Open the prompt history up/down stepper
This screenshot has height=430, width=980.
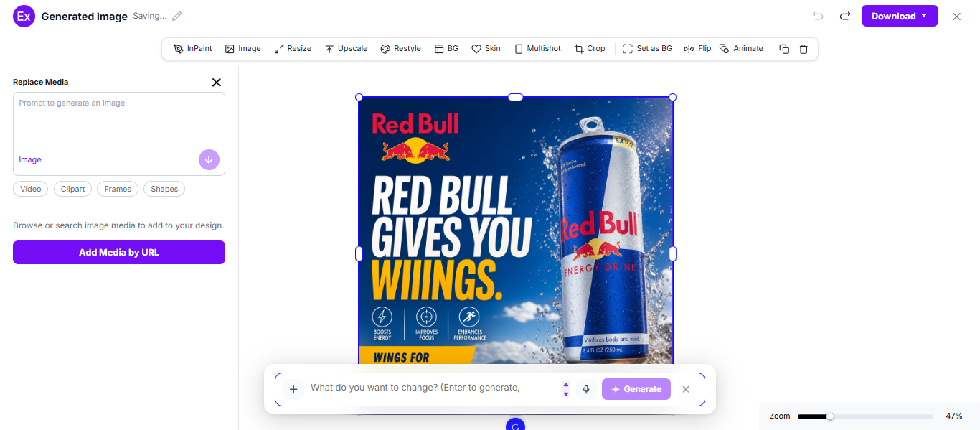[565, 389]
